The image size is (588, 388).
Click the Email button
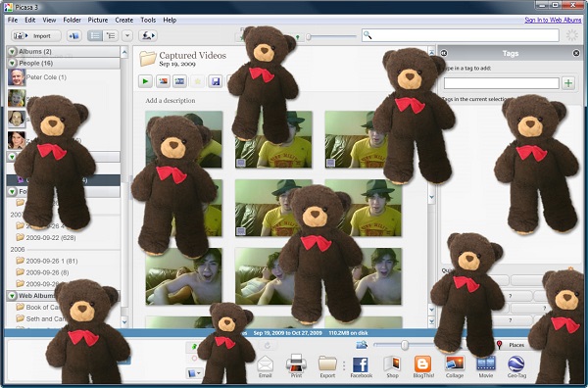[x=266, y=366]
